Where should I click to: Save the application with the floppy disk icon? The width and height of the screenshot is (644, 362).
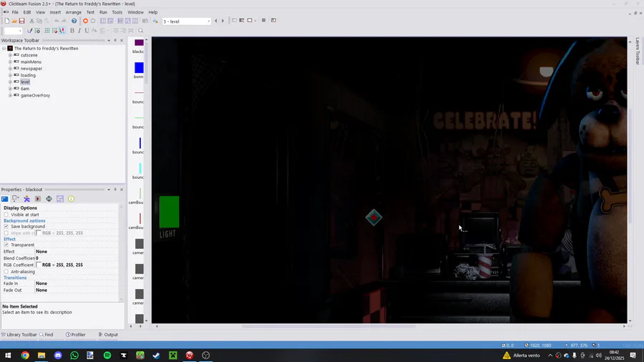21,21
